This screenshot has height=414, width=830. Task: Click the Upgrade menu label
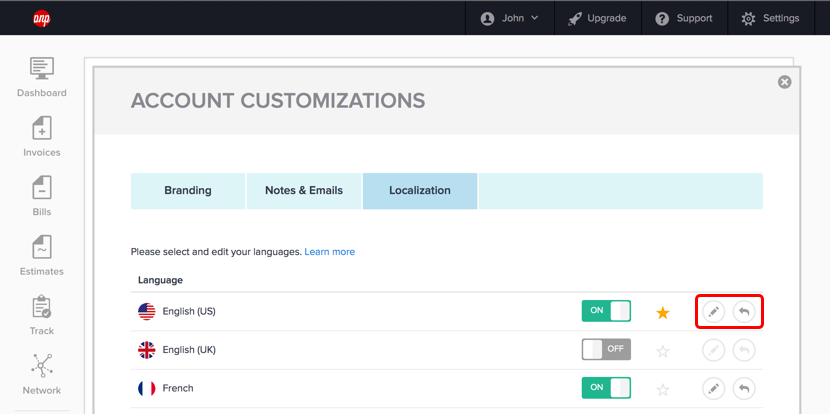pos(607,18)
